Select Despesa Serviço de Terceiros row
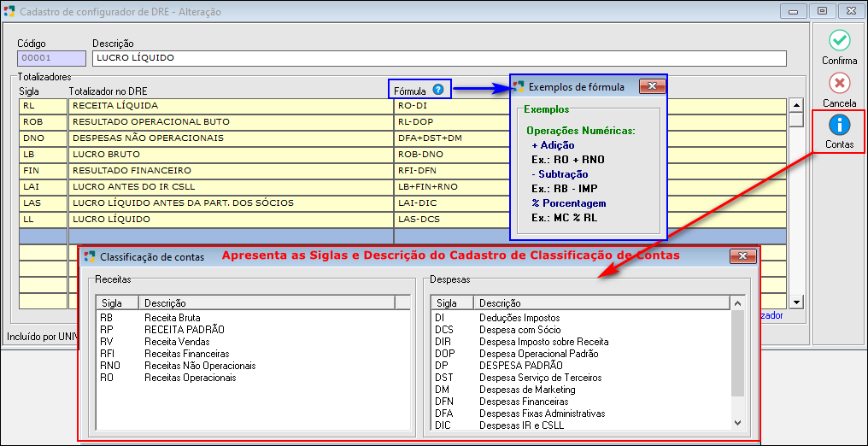This screenshot has height=446, width=868. pos(581,378)
